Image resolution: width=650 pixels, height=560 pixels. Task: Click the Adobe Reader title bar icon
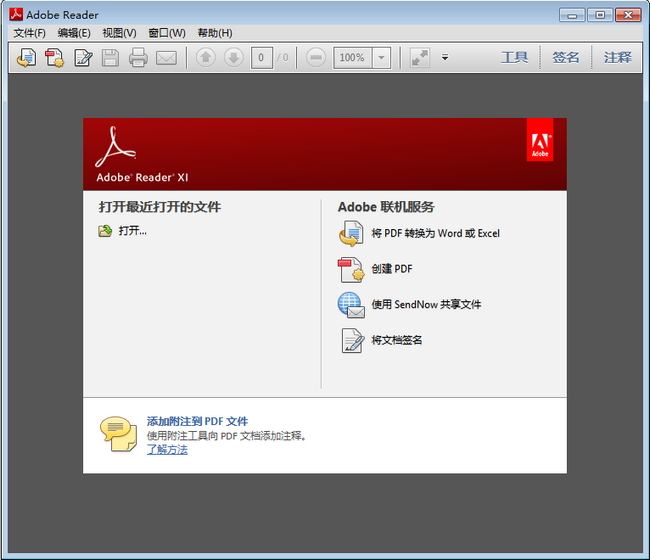16,15
